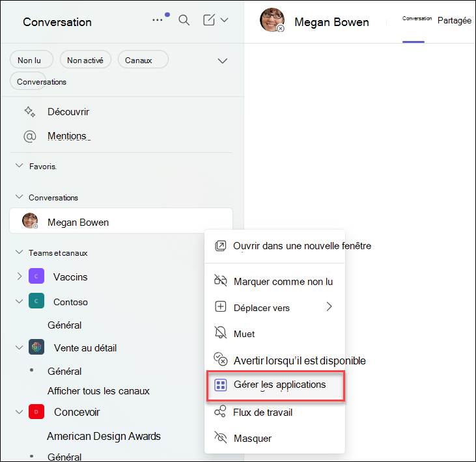The width and height of the screenshot is (476, 462).
Task: Collapse the filter chips chevron
Action: [223, 61]
